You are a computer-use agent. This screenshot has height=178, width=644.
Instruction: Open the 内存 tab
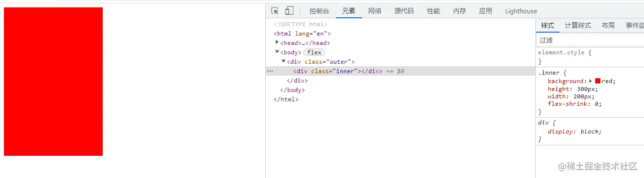tap(459, 11)
